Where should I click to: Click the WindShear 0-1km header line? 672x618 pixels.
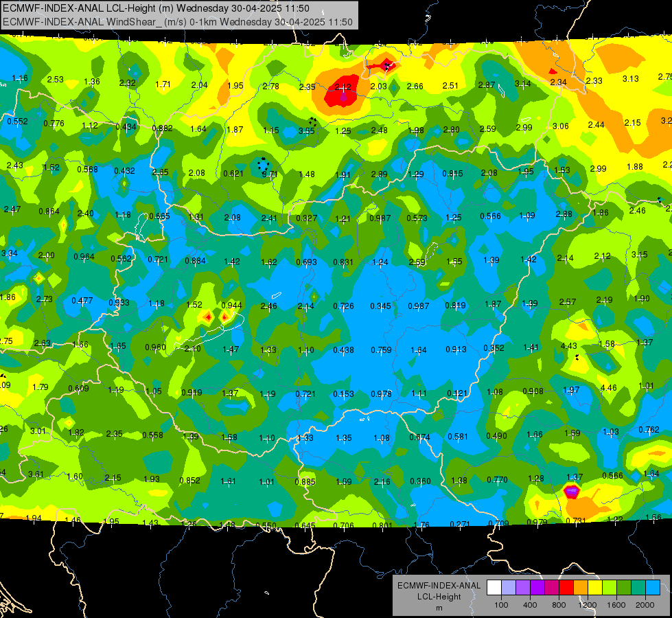click(x=177, y=22)
